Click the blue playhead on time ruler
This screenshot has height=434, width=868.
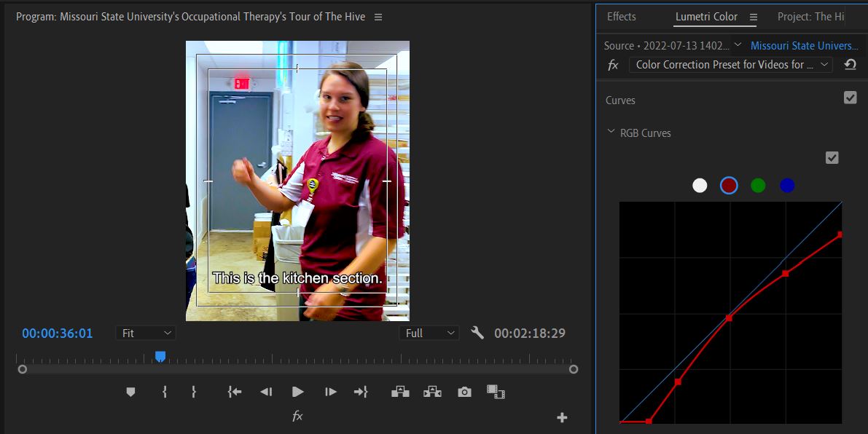(x=160, y=357)
